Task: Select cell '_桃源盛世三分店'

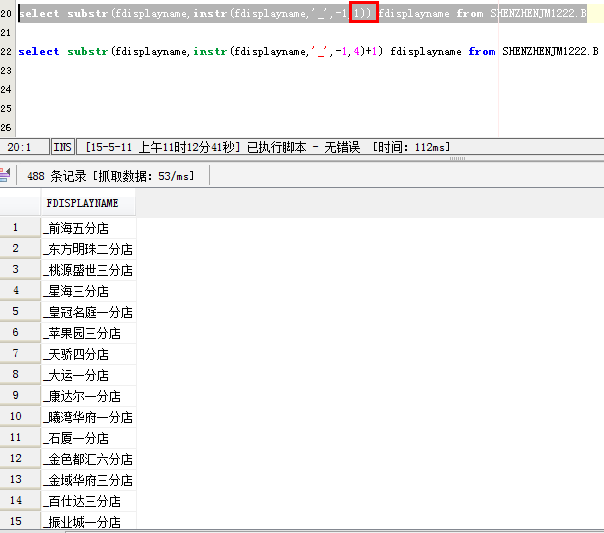Action: point(88,270)
